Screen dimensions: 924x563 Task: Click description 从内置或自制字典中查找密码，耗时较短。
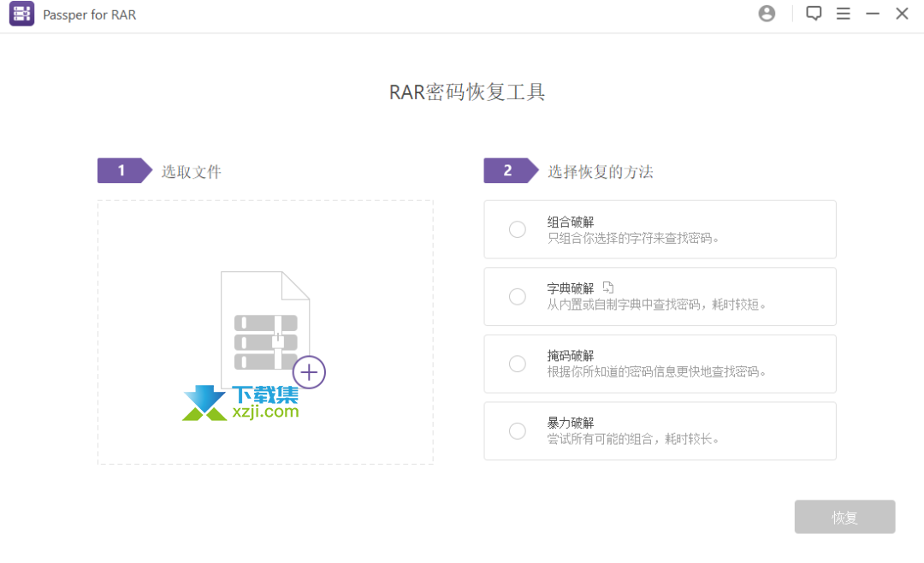657,305
